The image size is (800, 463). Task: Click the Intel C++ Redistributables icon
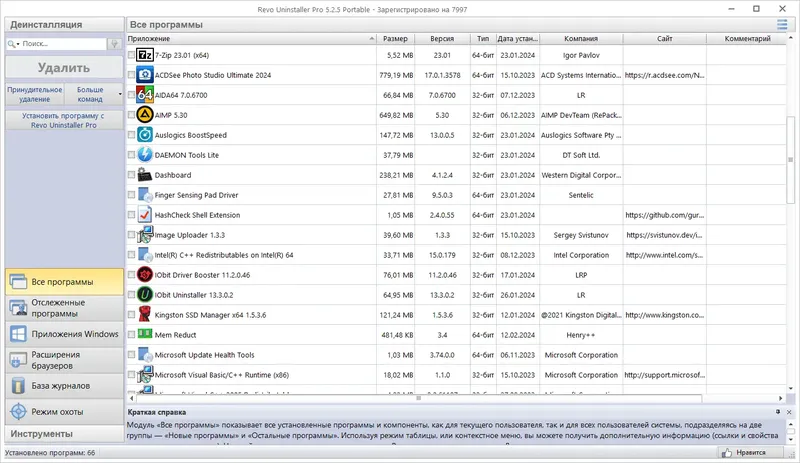145,255
